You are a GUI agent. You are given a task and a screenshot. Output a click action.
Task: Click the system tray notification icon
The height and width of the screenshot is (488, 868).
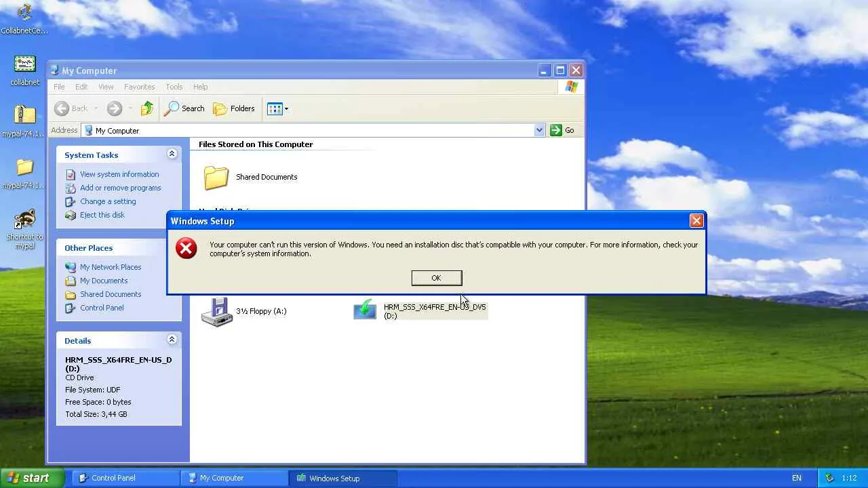[x=829, y=478]
